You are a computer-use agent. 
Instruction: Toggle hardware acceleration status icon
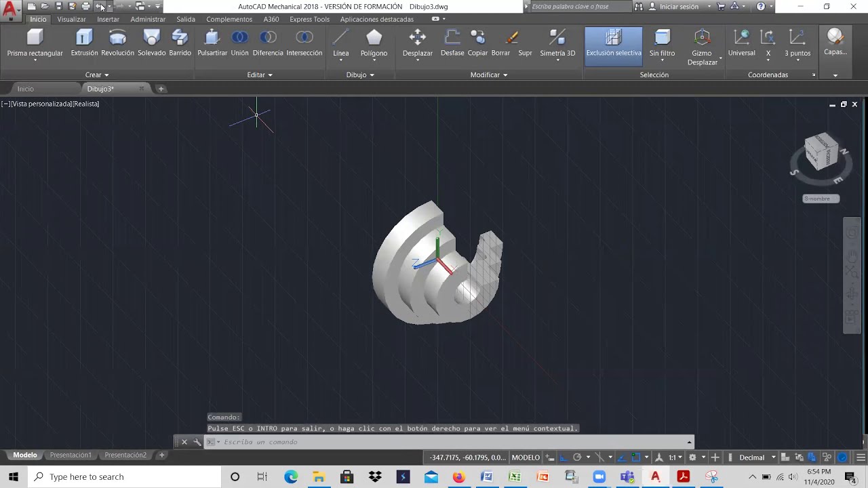pos(842,457)
